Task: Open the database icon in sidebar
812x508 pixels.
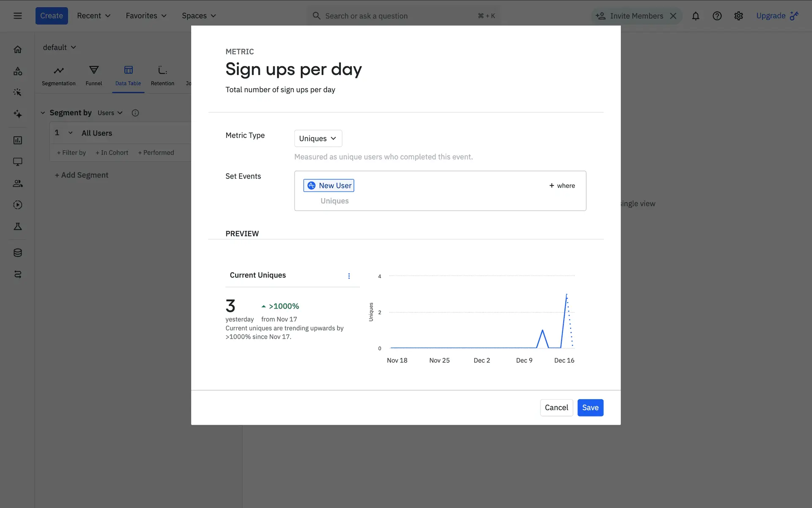Action: (18, 253)
